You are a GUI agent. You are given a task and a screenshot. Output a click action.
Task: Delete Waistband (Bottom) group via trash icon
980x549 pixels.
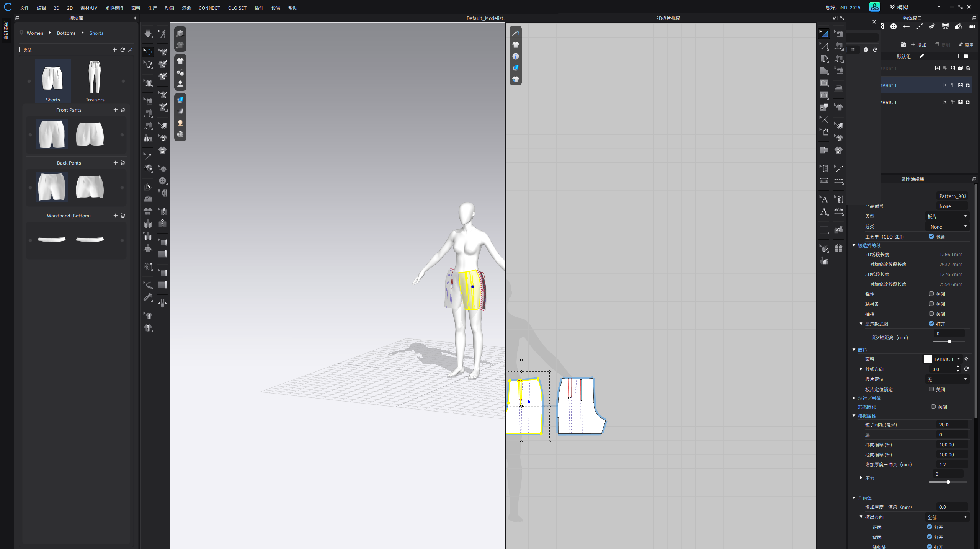tap(123, 216)
